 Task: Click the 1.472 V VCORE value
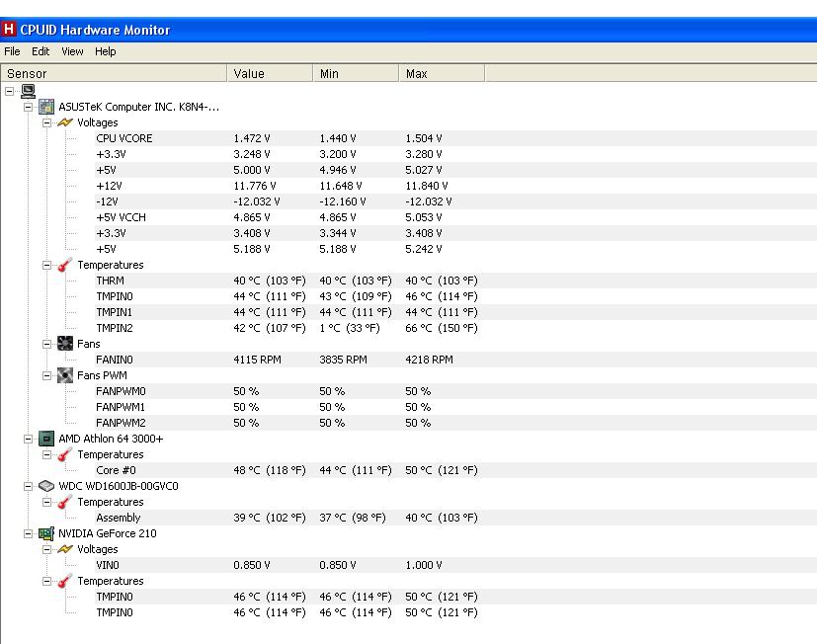coord(252,138)
